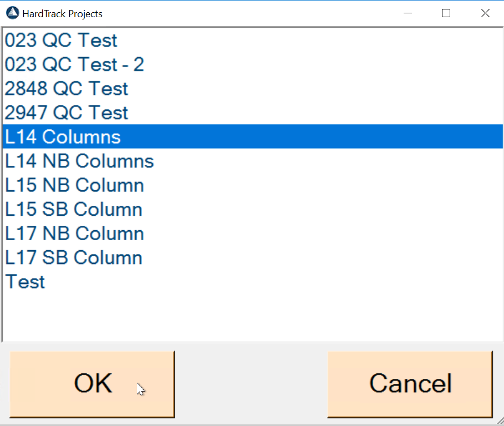Viewport: 504px width, 426px height.
Task: Select the 023 QC Test - 2 project
Action: pyautogui.click(x=74, y=65)
